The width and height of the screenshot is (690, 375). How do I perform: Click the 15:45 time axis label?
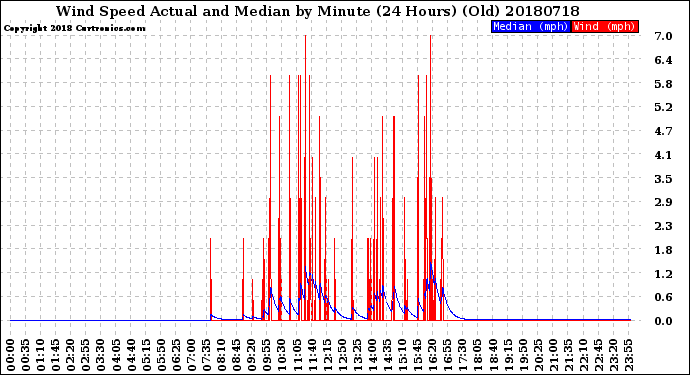click(418, 355)
